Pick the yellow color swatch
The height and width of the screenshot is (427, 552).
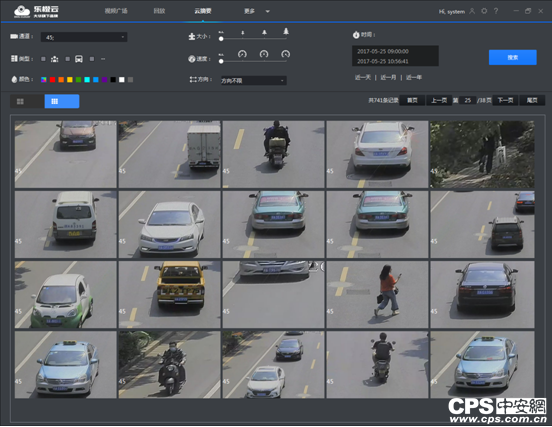pos(70,80)
